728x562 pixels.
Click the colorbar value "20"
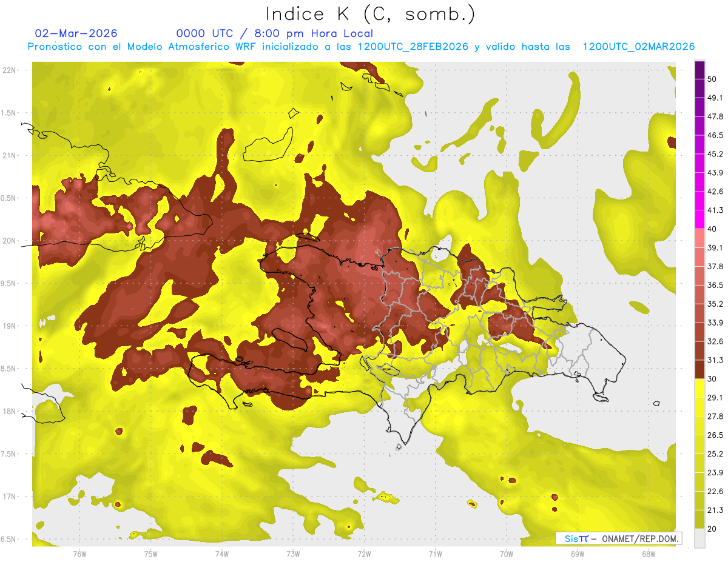(x=712, y=529)
